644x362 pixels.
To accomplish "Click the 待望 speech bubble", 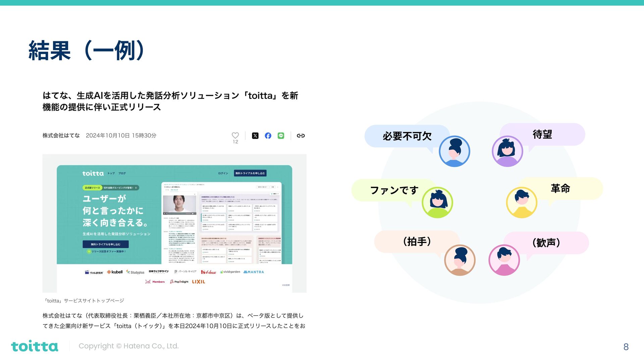I will (x=542, y=134).
